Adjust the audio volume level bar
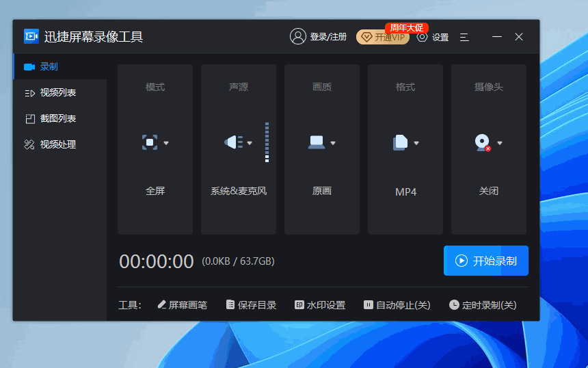Screen dimensions: 588x368 pos(267,142)
